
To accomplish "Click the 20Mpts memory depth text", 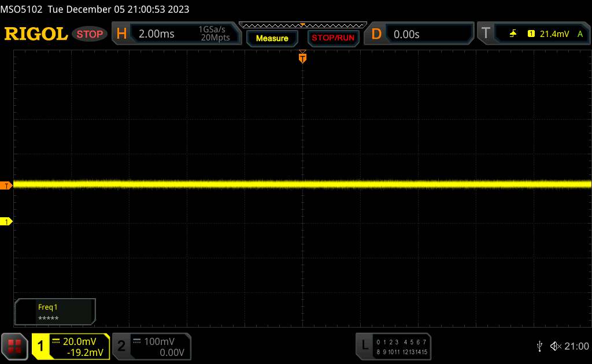I will [x=215, y=38].
